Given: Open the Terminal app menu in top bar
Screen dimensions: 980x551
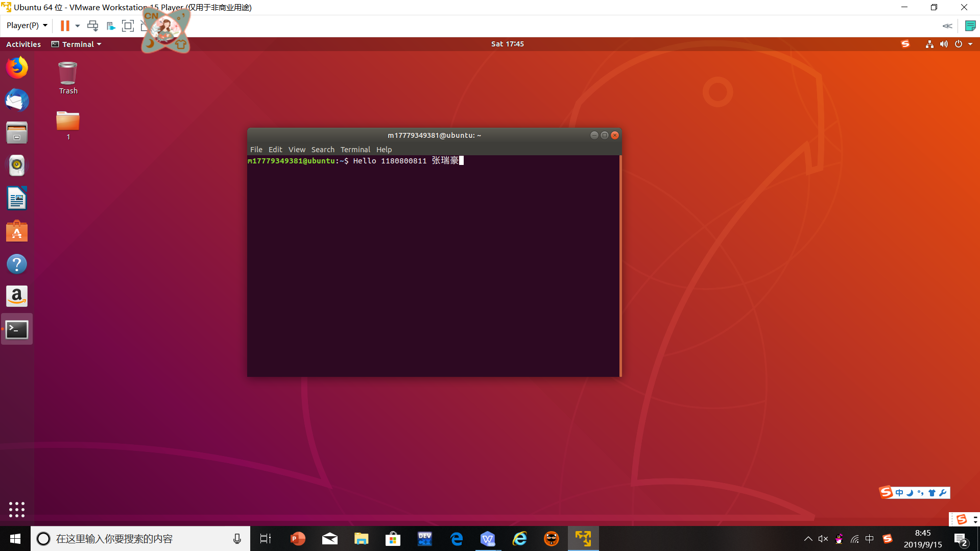Looking at the screenshot, I should coord(77,44).
